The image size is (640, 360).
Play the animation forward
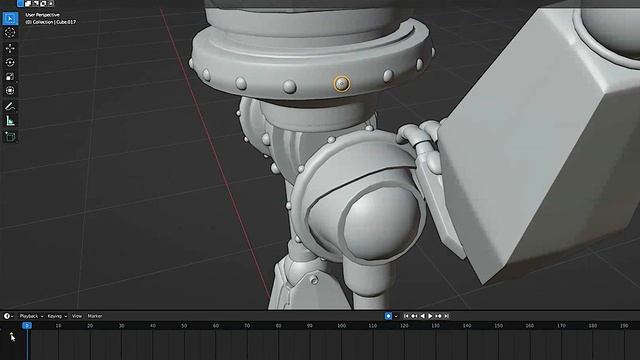pos(430,316)
